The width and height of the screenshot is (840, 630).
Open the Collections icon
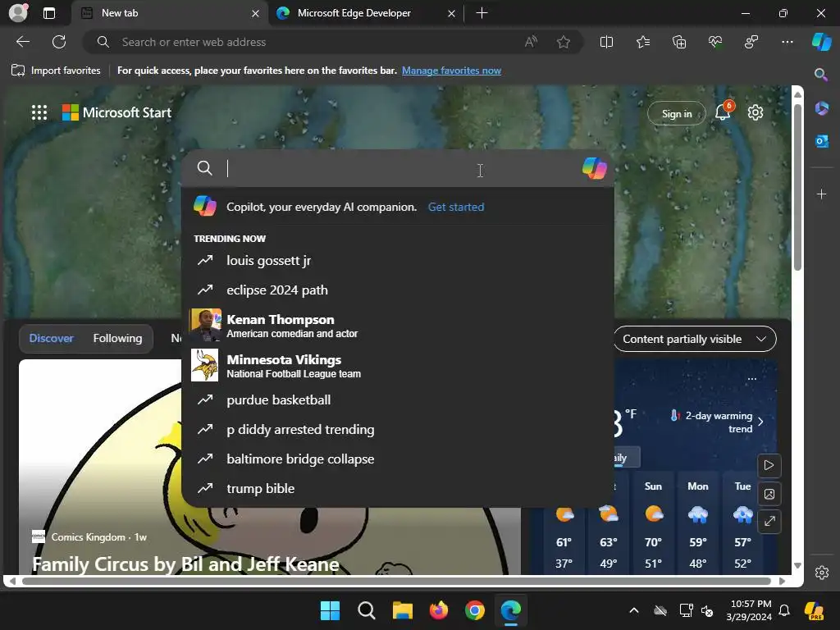pyautogui.click(x=678, y=42)
